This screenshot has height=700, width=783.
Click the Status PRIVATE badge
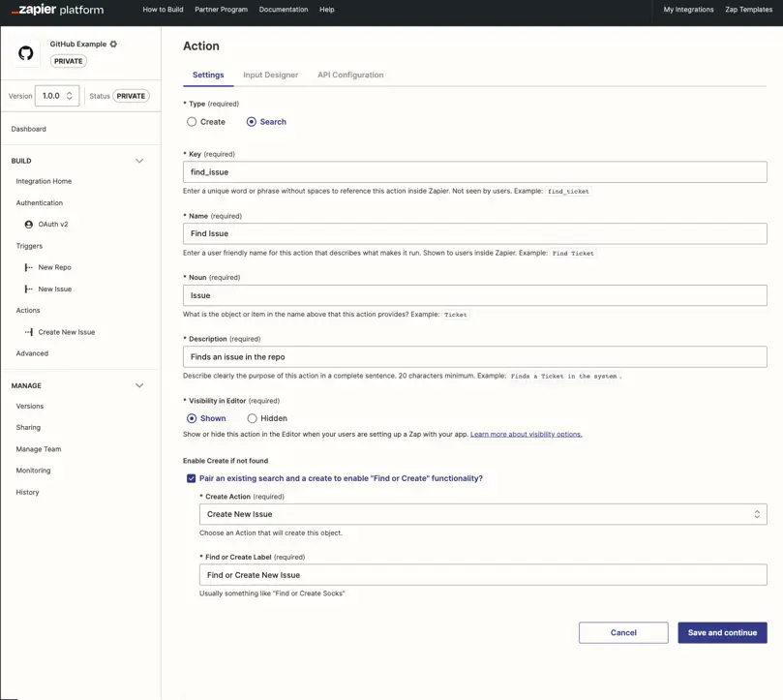click(x=131, y=96)
